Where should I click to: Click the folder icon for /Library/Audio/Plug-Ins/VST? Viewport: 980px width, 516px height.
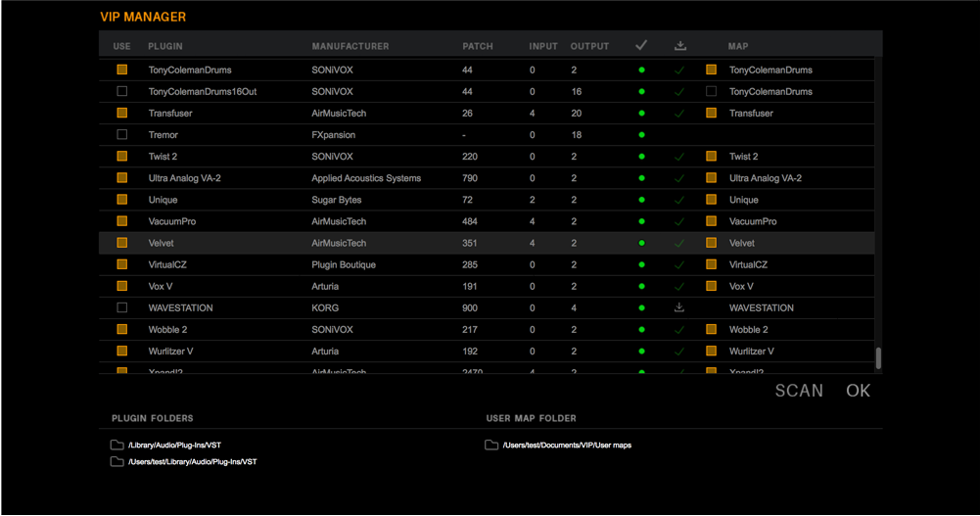click(117, 445)
